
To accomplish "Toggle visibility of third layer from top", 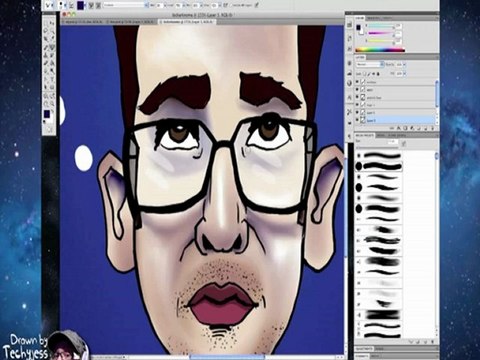I will [x=357, y=97].
